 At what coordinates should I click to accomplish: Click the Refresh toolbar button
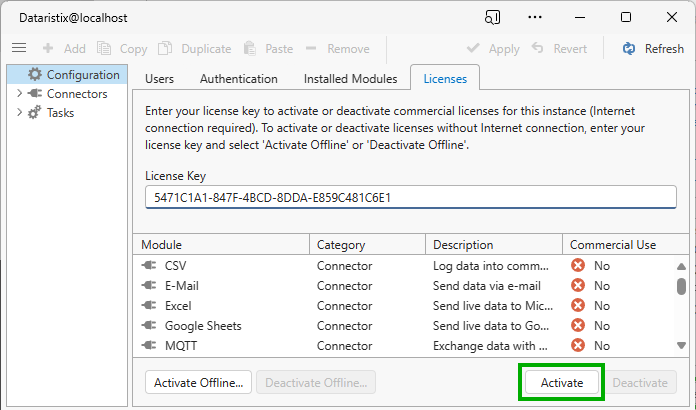(x=653, y=48)
